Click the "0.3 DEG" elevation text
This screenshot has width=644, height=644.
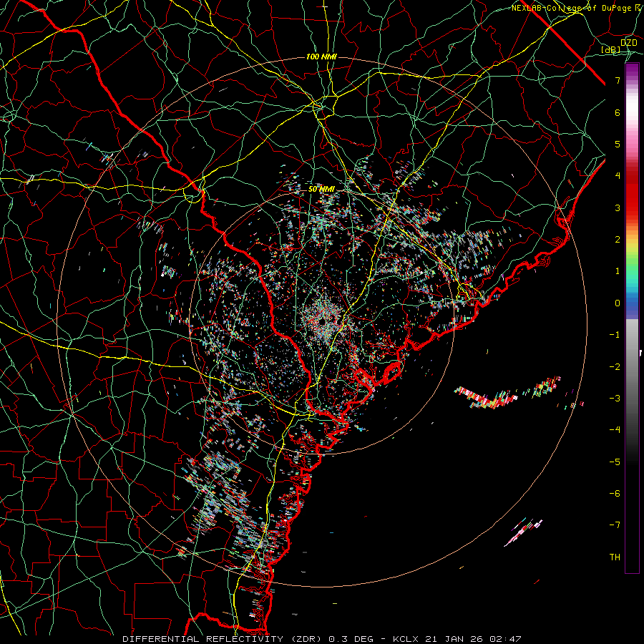tap(351, 639)
